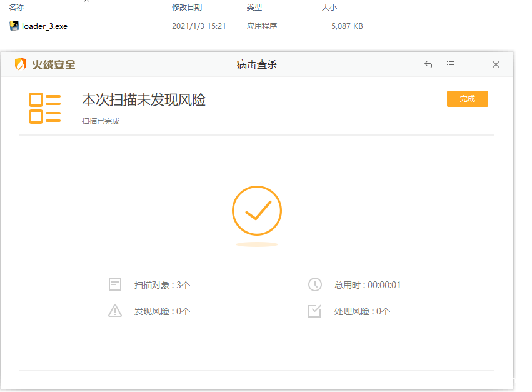Click the 处理风险：0个 text

(x=362, y=311)
